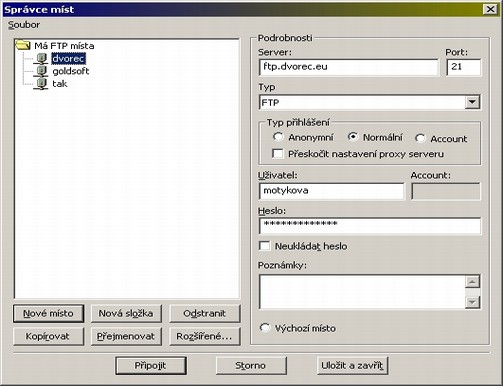The width and height of the screenshot is (503, 386).
Task: Click the Nové místo button
Action: 48,313
